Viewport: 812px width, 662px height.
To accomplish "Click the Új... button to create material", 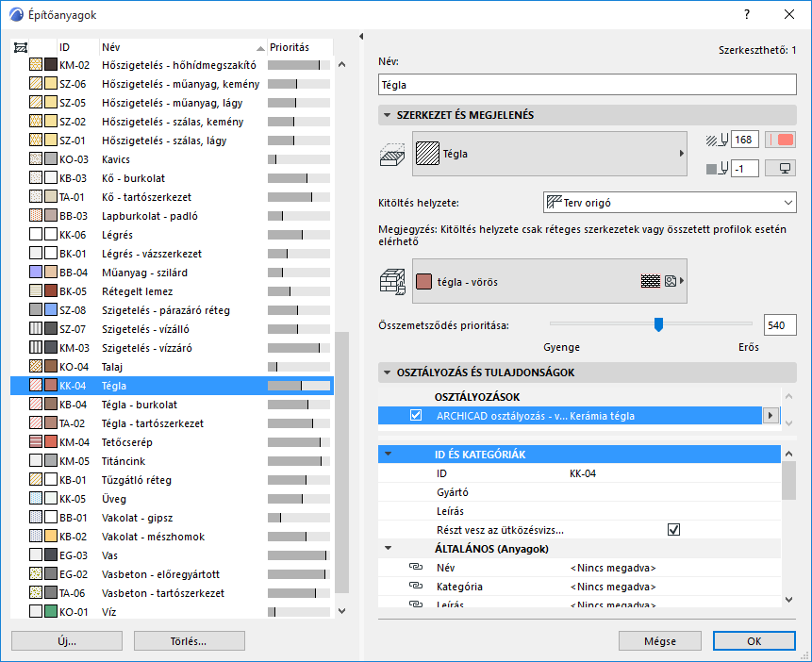I will coord(67,640).
